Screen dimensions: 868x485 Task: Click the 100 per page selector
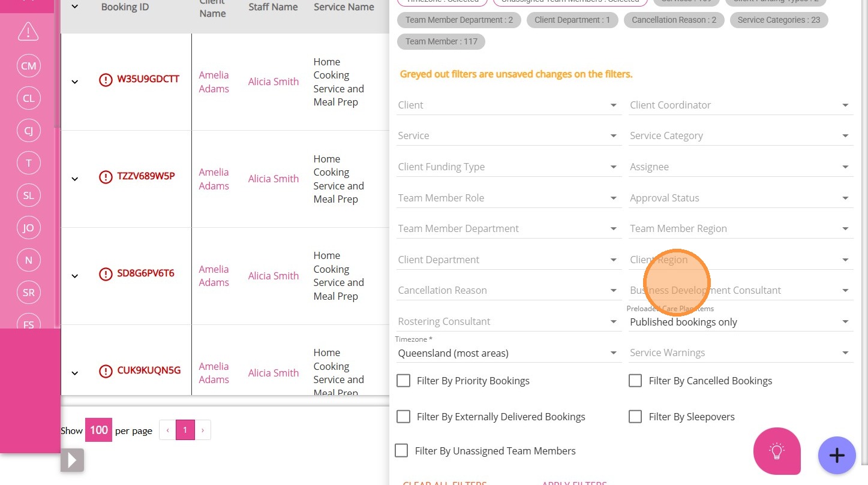click(98, 430)
